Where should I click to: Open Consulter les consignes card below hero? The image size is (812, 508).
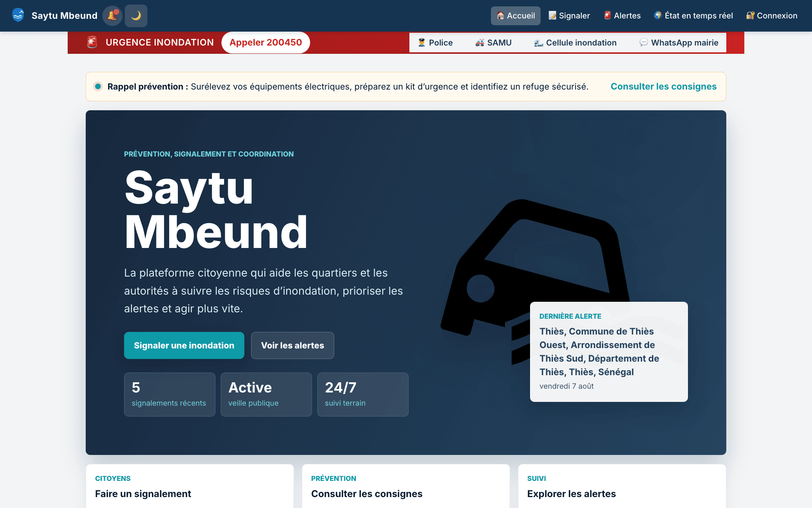tap(406, 486)
